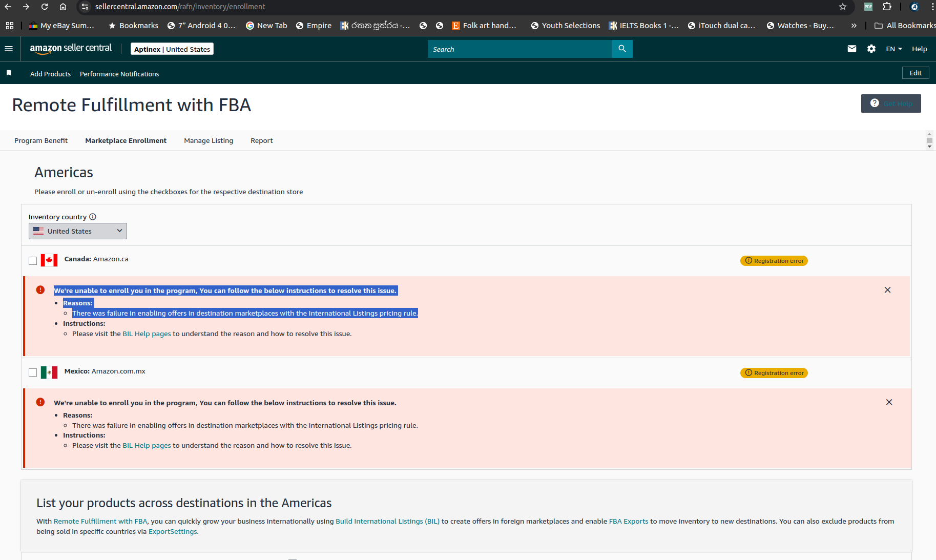Click the PDF extension icon
This screenshot has width=936, height=560.
[x=868, y=7]
